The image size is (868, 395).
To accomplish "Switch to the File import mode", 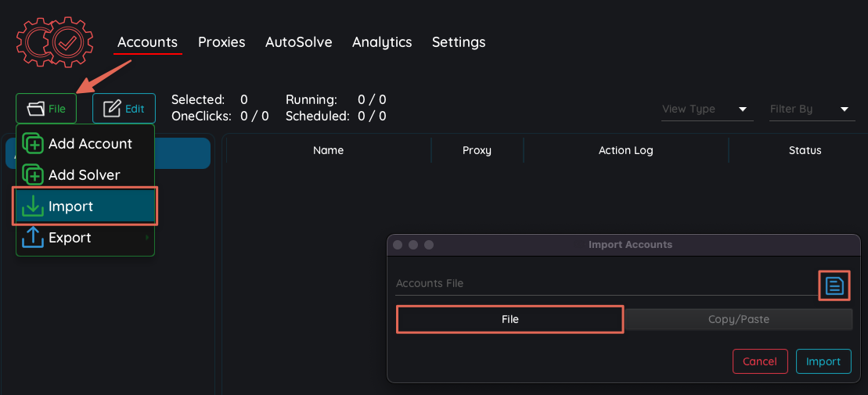I will pyautogui.click(x=510, y=319).
